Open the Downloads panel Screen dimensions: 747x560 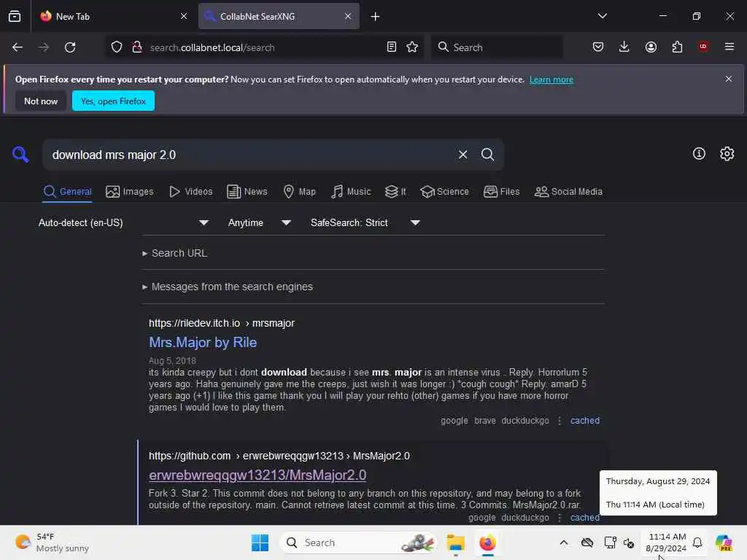(624, 47)
